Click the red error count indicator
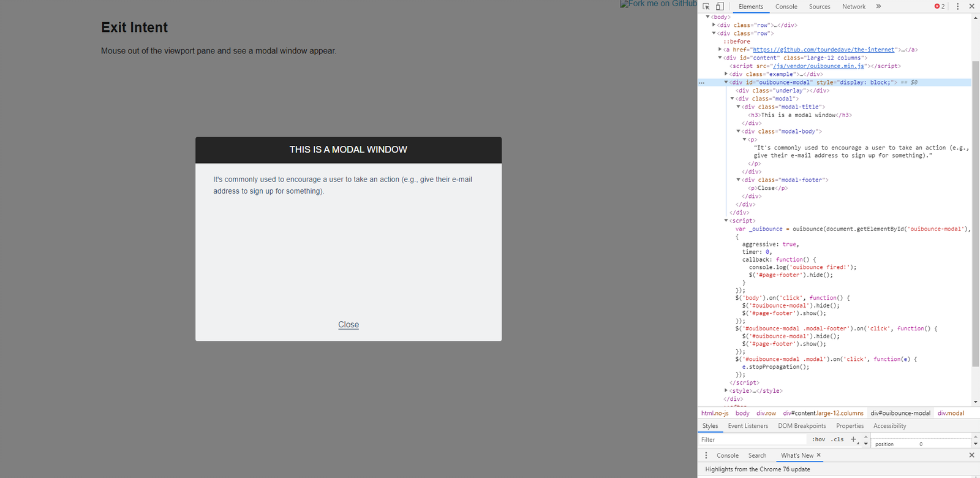Viewport: 980px width, 478px height. click(x=939, y=6)
